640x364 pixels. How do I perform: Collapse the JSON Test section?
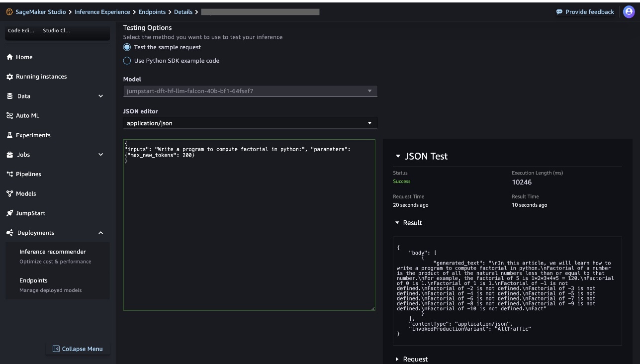398,156
